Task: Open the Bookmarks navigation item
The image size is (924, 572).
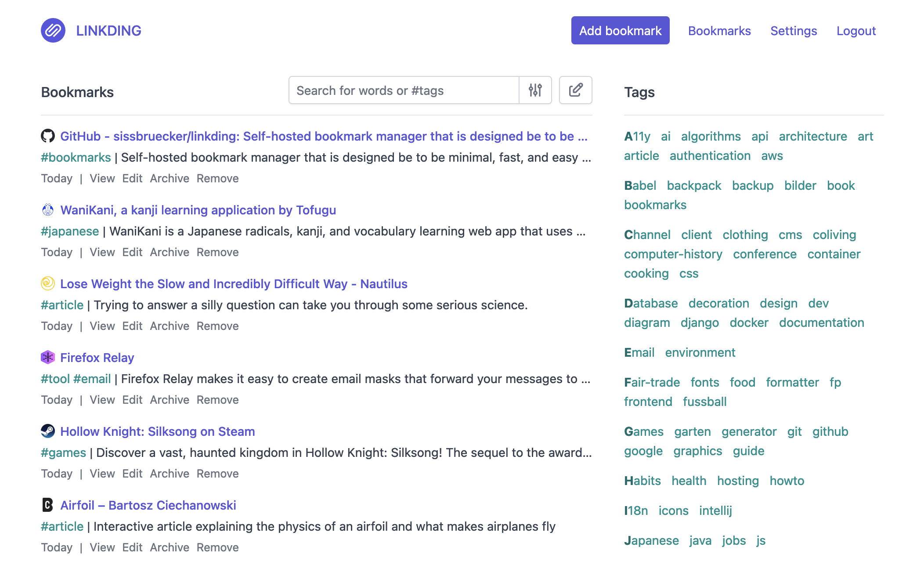Action: click(719, 31)
